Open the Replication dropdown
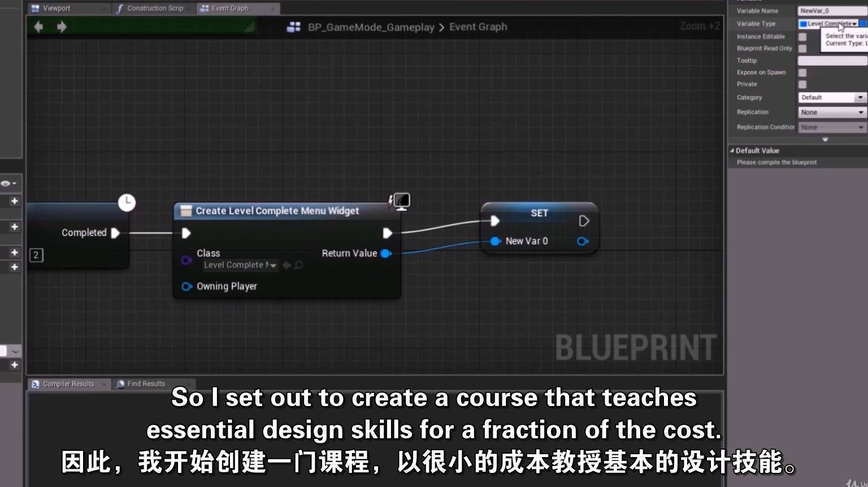The image size is (868, 487). pyautogui.click(x=832, y=112)
